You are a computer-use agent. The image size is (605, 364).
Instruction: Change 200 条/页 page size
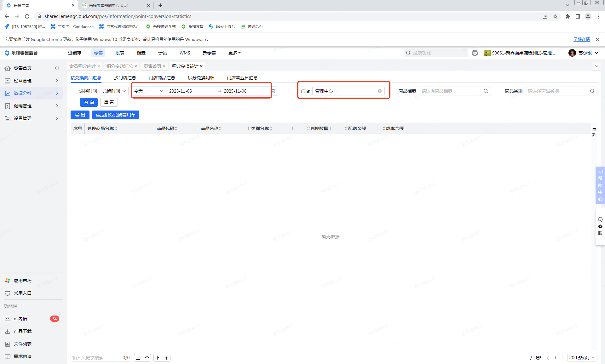(x=582, y=358)
